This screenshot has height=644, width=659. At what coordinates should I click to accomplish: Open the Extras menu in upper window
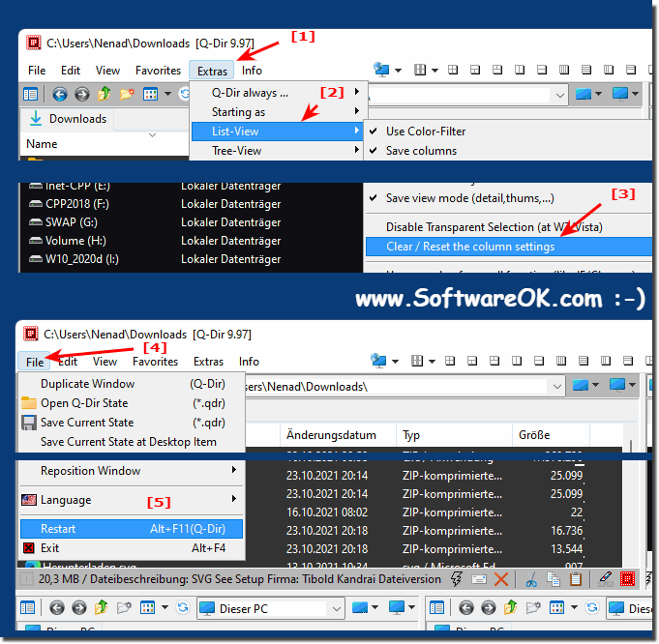212,71
